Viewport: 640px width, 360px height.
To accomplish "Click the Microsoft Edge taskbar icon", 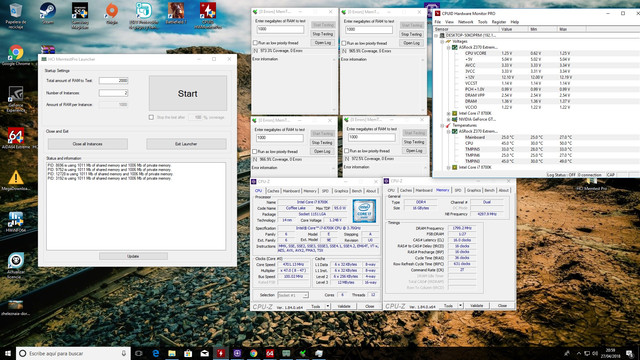I will (x=156, y=353).
